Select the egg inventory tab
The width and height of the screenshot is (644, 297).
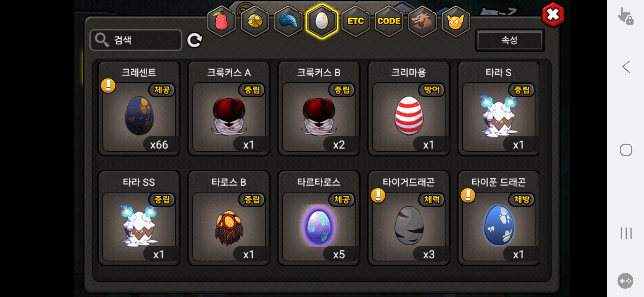322,21
